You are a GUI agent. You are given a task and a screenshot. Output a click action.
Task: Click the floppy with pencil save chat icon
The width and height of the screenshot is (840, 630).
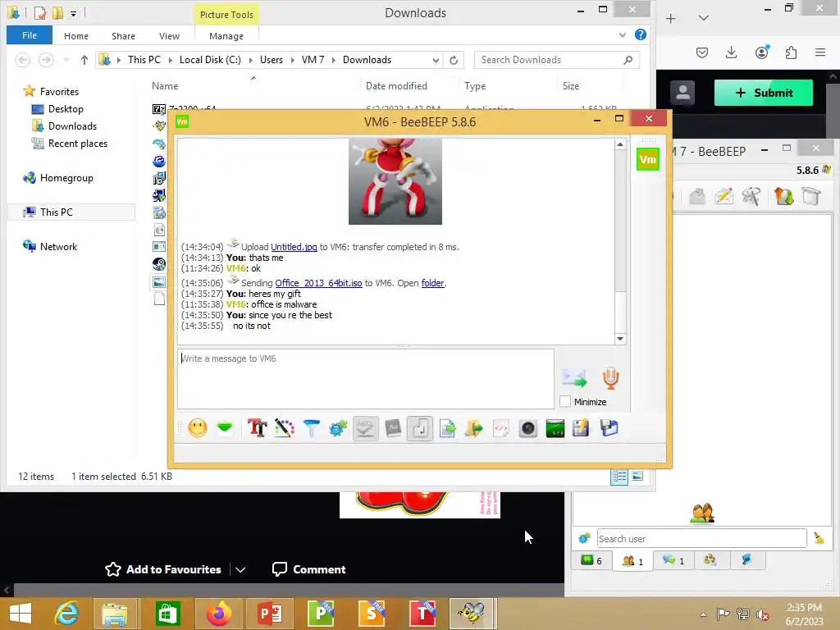coord(581,428)
